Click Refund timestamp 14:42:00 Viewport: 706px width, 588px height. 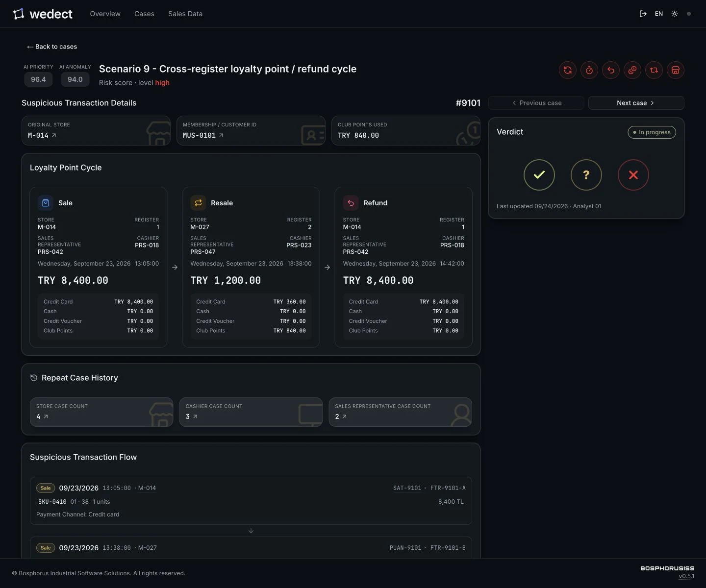click(x=452, y=264)
